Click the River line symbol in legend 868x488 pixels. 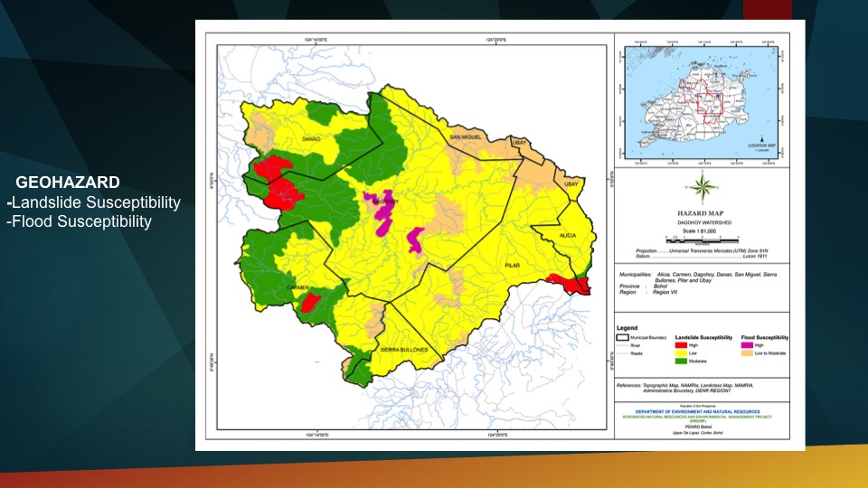pos(625,344)
